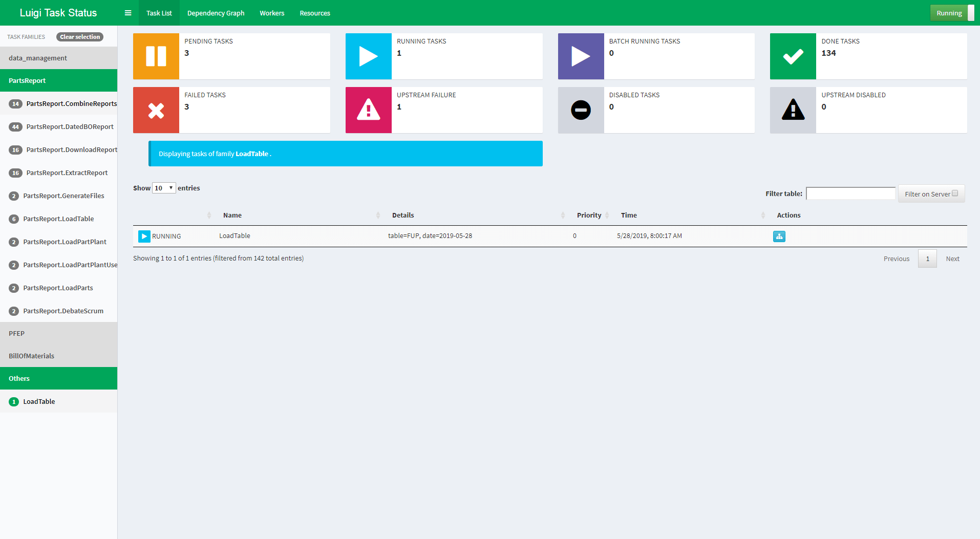
Task: Click the Disabled Tasks minus-circle icon
Action: pyautogui.click(x=581, y=110)
